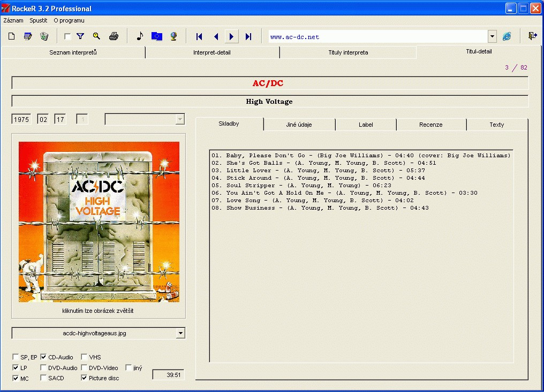Click track 02 She's Got Balls
This screenshot has width=544, height=392.
click(x=324, y=163)
